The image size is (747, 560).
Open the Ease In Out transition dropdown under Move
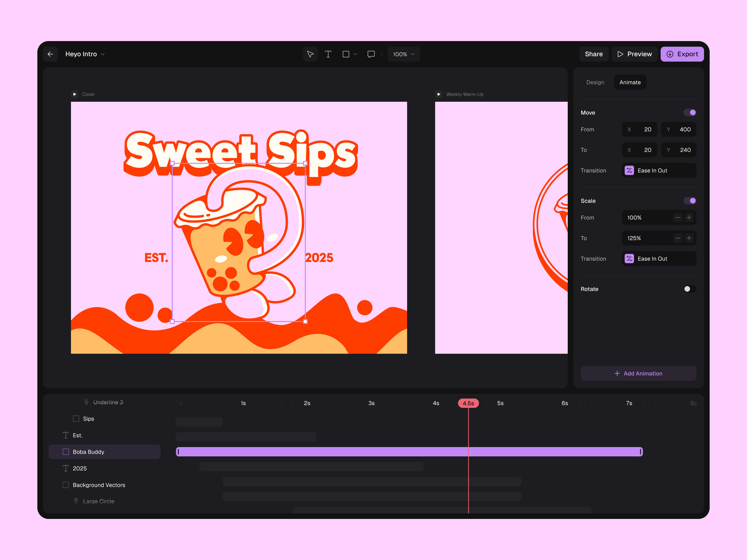pos(659,170)
